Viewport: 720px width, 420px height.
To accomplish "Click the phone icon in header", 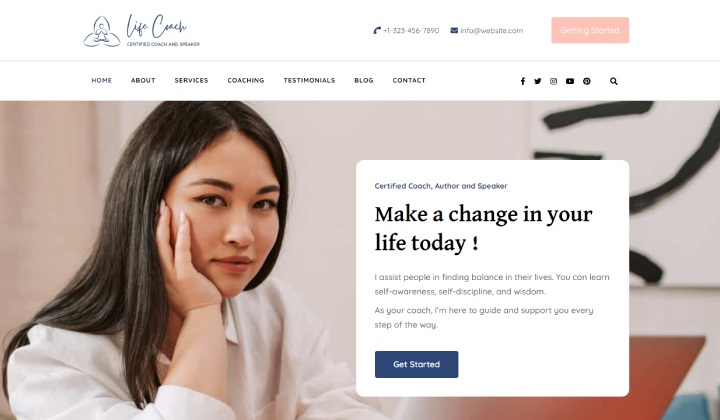I will pos(377,30).
